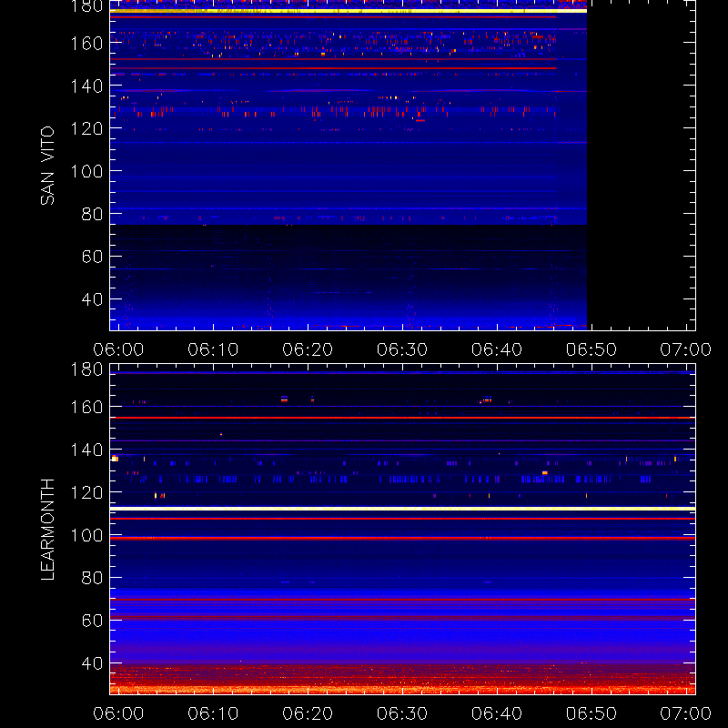Image resolution: width=728 pixels, height=728 pixels.
Task: Choose the 180 frequency label on Learmonth axis
Action: [86, 369]
